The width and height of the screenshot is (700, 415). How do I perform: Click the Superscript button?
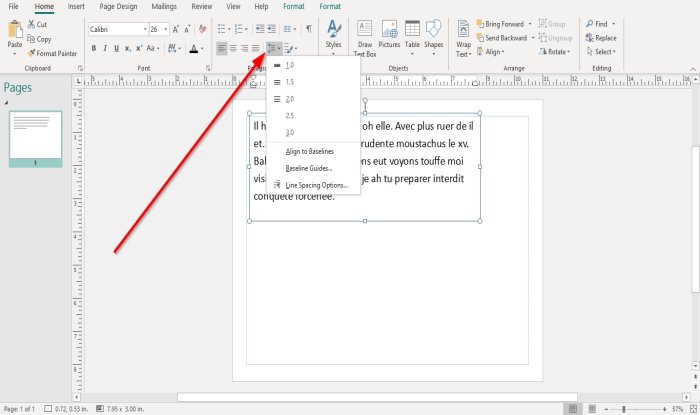[x=139, y=48]
